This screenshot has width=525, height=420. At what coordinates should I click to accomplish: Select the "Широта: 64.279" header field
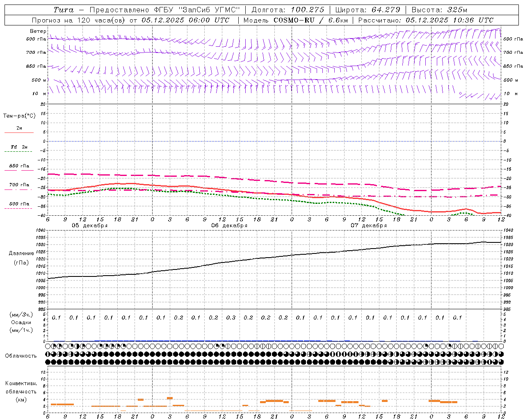[x=367, y=10]
